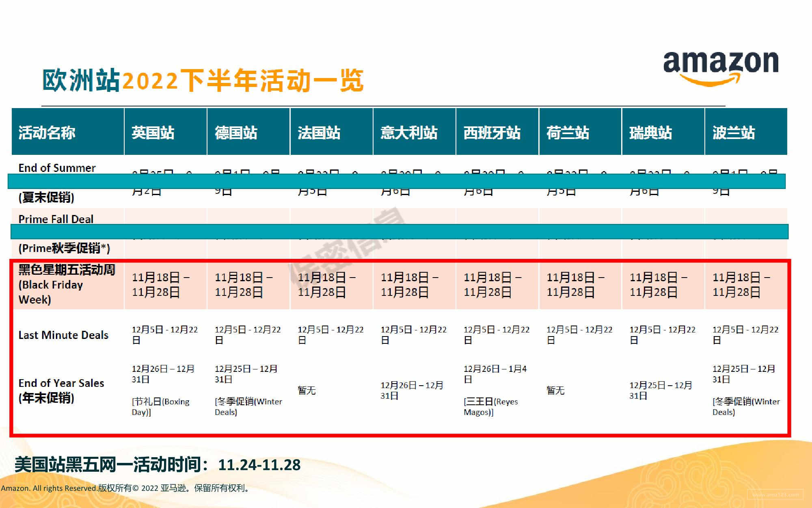Click the Amazon copyright footer text

click(x=125, y=488)
